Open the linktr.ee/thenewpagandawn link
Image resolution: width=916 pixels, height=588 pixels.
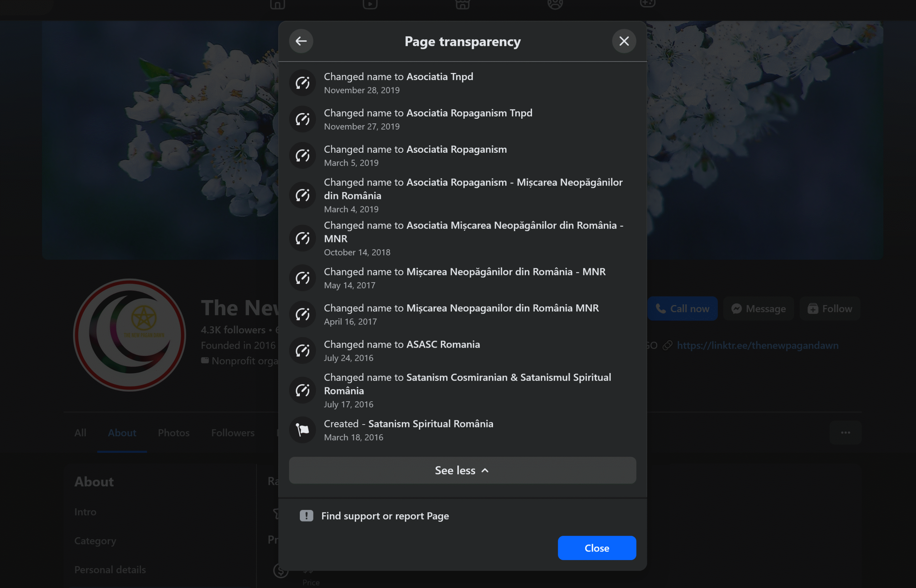pyautogui.click(x=757, y=345)
